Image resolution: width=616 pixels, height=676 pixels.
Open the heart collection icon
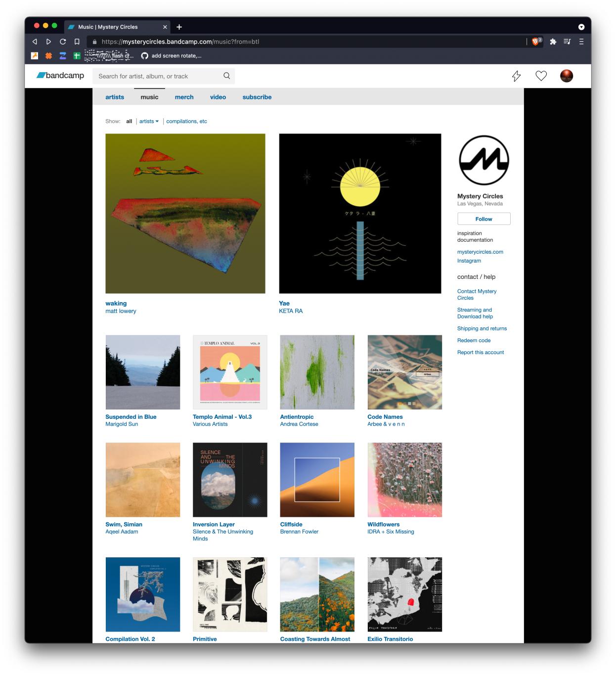pos(541,76)
